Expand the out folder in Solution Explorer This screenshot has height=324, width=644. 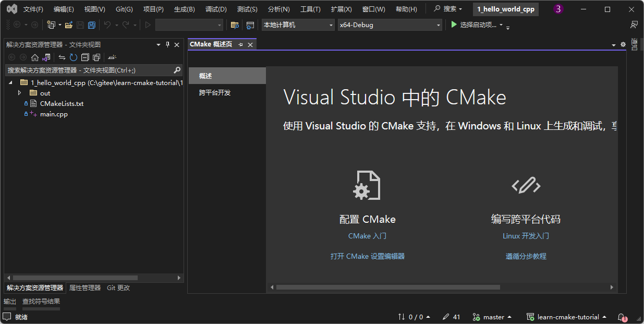pos(19,92)
